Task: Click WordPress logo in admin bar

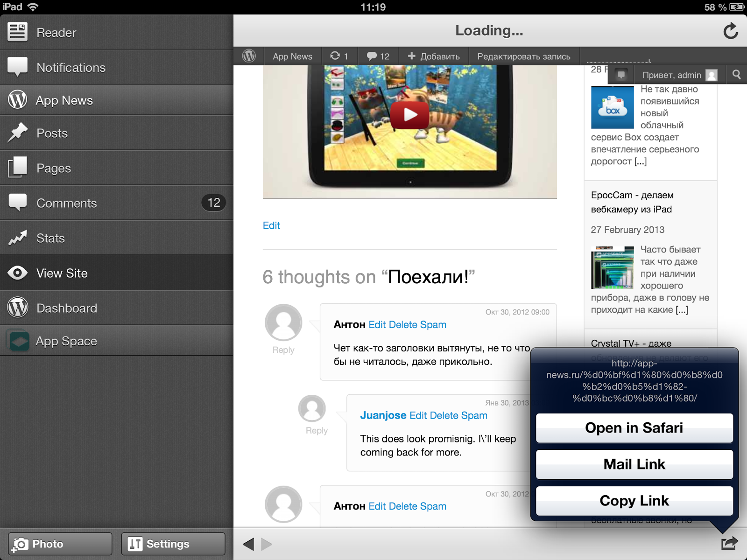Action: pyautogui.click(x=249, y=56)
